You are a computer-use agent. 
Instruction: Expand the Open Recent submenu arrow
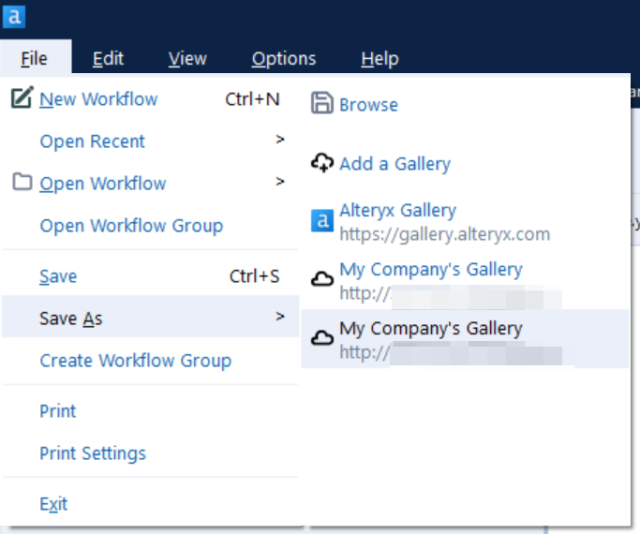pyautogui.click(x=280, y=140)
